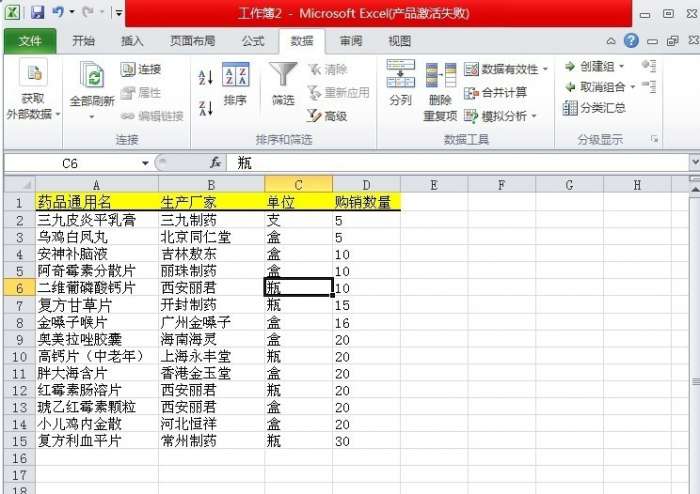Toggle the Filter funnel (筛选)
The image size is (700, 494).
(x=283, y=84)
